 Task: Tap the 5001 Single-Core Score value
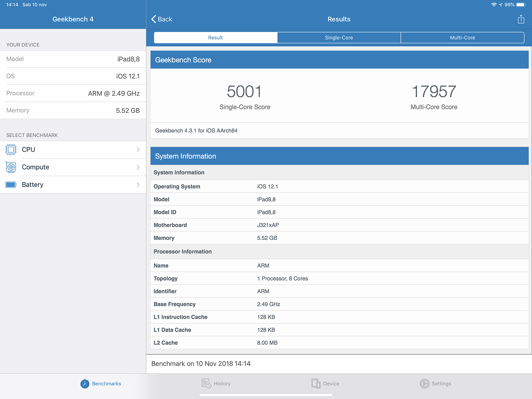tap(244, 92)
